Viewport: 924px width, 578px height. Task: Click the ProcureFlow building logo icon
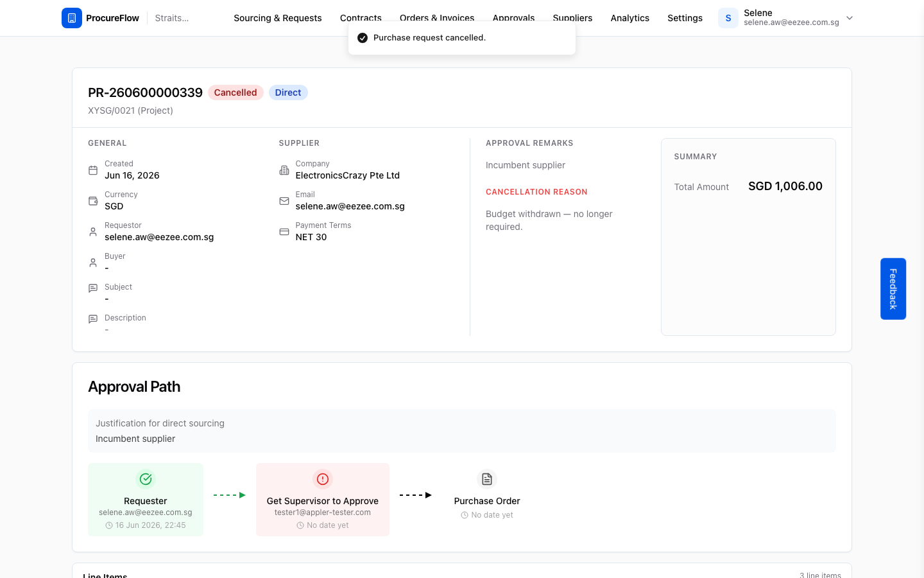coord(72,18)
